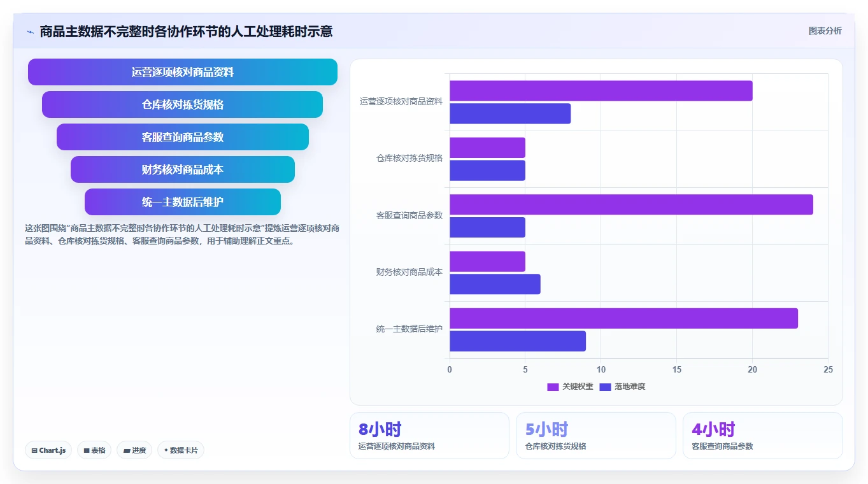
Task: Click the x-axis tick label 25
Action: pos(828,369)
